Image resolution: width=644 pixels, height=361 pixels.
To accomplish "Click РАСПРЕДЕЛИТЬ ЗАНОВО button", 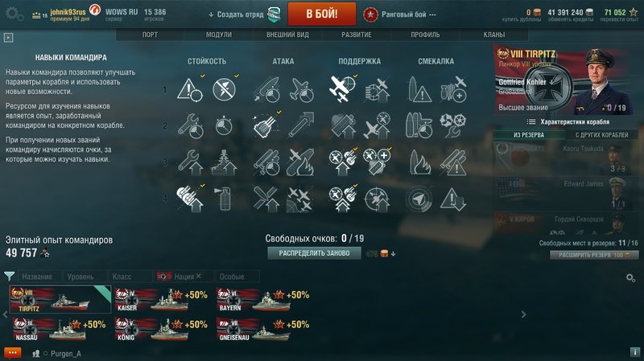I will pyautogui.click(x=314, y=253).
